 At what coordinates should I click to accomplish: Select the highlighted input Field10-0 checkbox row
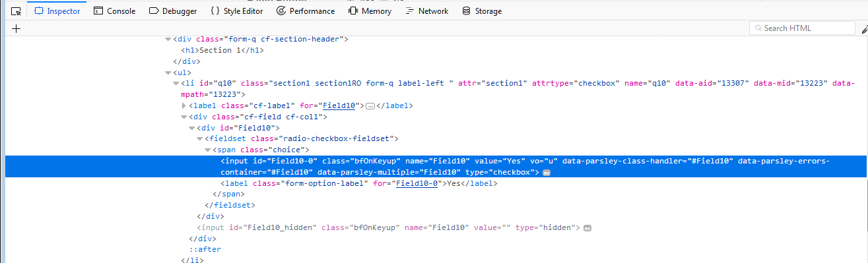[436, 167]
